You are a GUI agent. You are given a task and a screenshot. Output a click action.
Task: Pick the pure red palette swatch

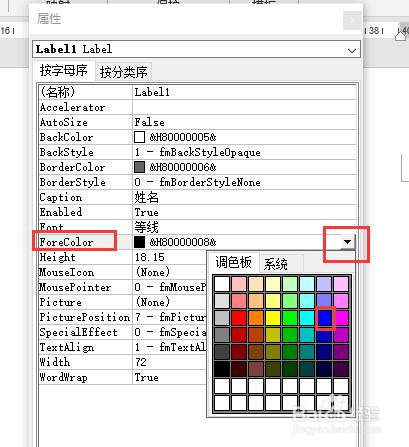(239, 318)
